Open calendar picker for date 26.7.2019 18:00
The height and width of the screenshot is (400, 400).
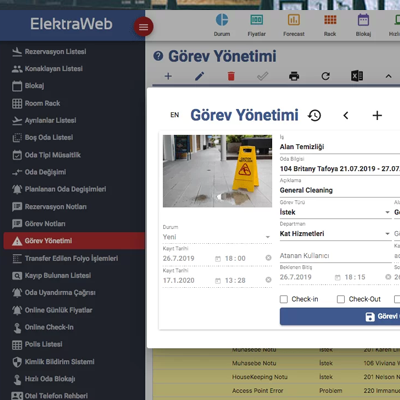pyautogui.click(x=218, y=259)
